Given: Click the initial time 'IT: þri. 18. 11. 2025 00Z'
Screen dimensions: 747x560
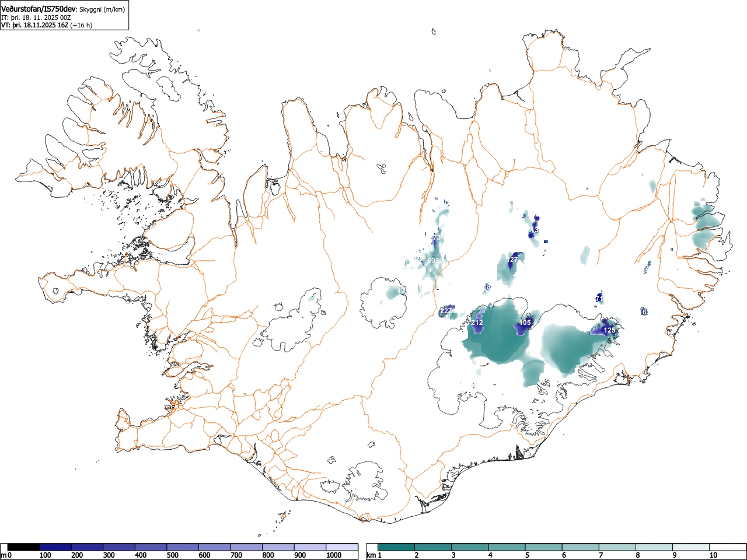Looking at the screenshot, I should point(36,17).
